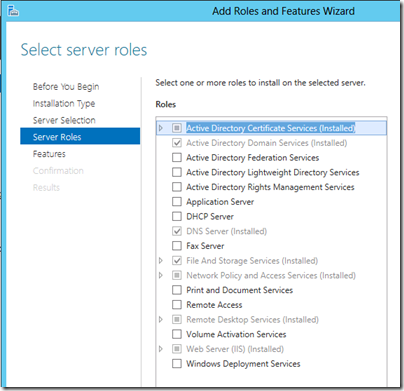Select the Fax Server label
The width and height of the screenshot is (404, 391).
tap(205, 246)
